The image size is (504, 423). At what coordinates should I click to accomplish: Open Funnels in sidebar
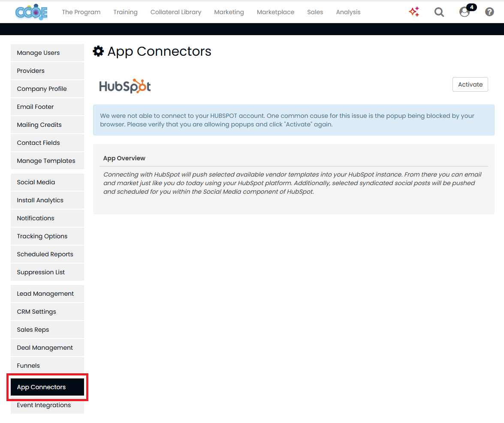47,366
